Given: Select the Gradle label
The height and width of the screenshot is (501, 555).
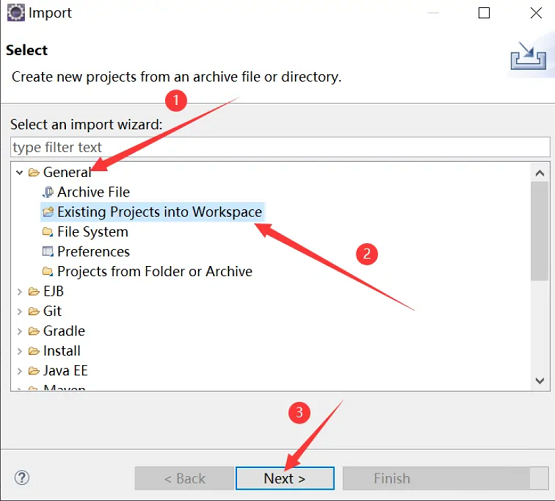Looking at the screenshot, I should (x=64, y=331).
